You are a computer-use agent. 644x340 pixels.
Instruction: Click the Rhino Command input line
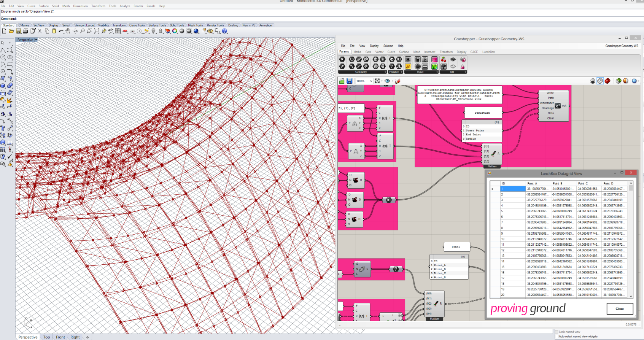pyautogui.click(x=322, y=19)
